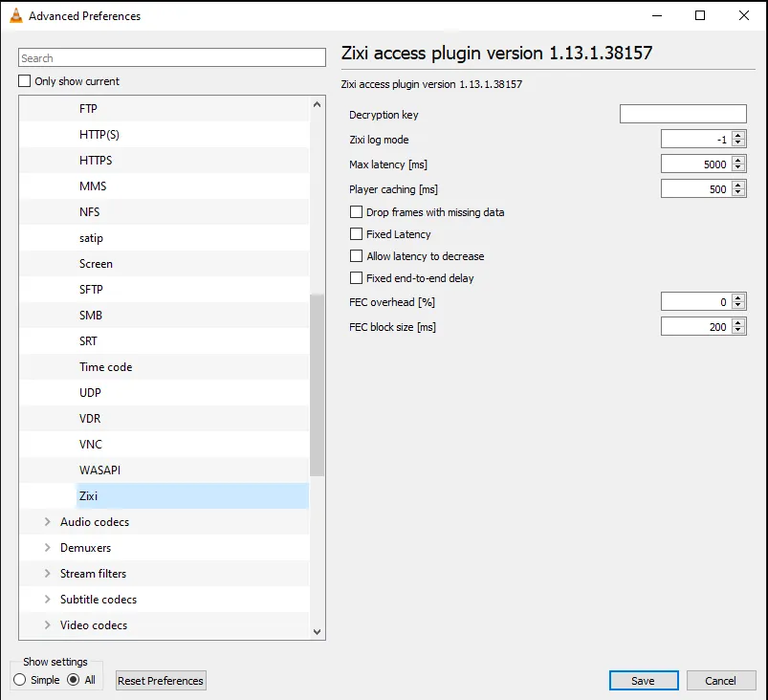
Task: Tick the Fixed Latency checkbox
Action: click(356, 234)
